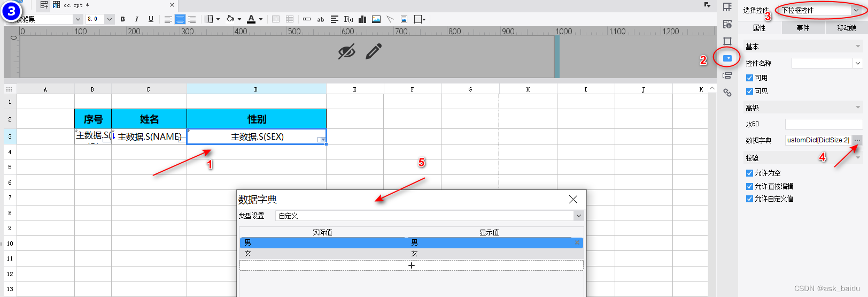This screenshot has height=297, width=868.
Task: Open 数据字典 ellipsis button
Action: click(x=857, y=140)
